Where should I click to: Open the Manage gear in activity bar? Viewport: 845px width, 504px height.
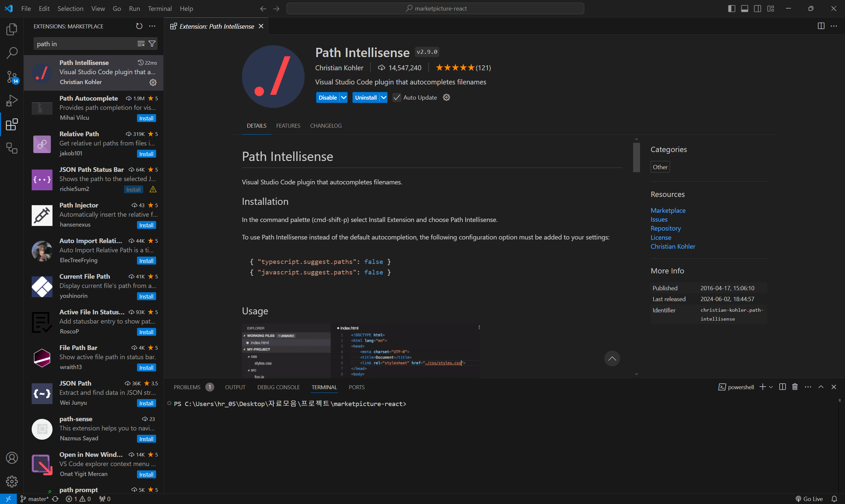12,481
